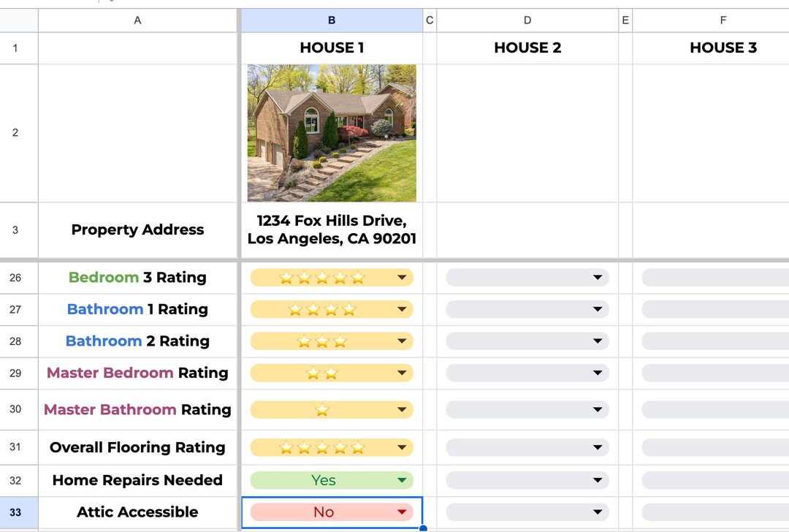789x532 pixels.
Task: Select the HOUSE 3 header cell
Action: click(x=723, y=47)
